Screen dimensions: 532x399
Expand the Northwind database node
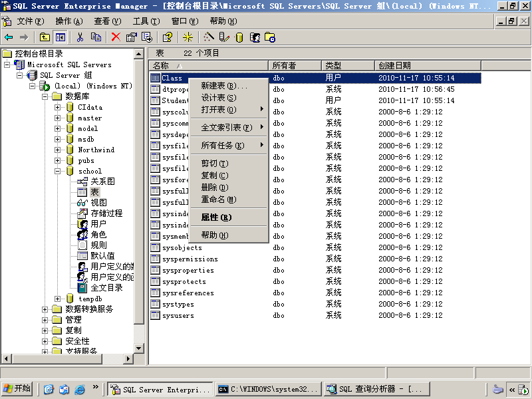[58, 150]
